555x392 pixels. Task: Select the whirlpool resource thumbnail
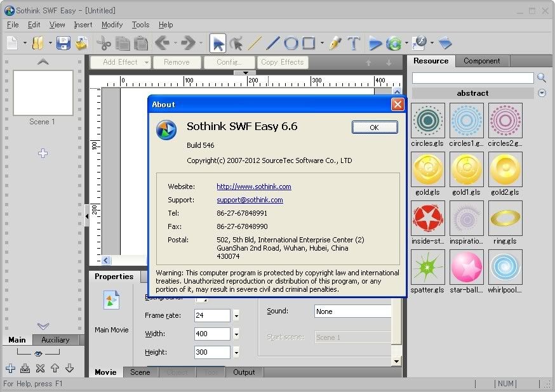(505, 267)
